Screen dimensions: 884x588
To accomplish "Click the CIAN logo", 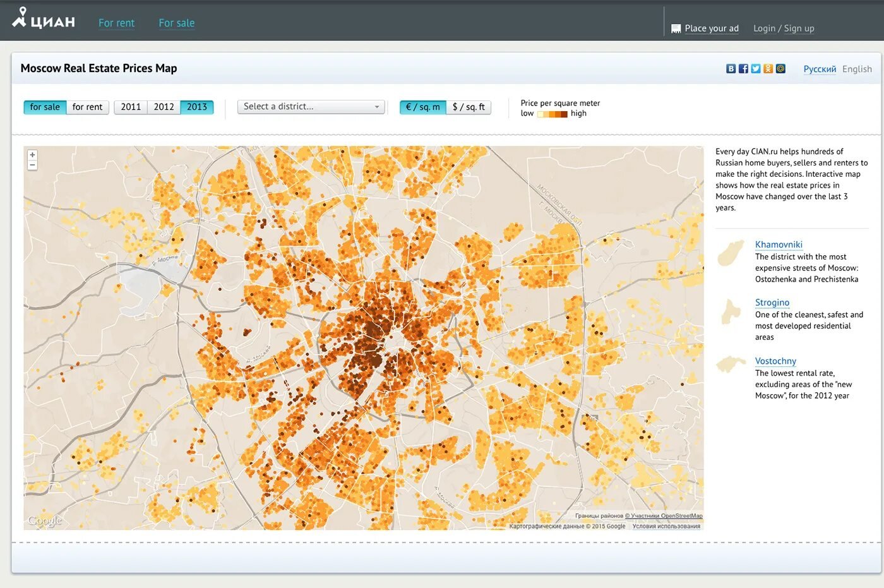I will click(x=44, y=18).
